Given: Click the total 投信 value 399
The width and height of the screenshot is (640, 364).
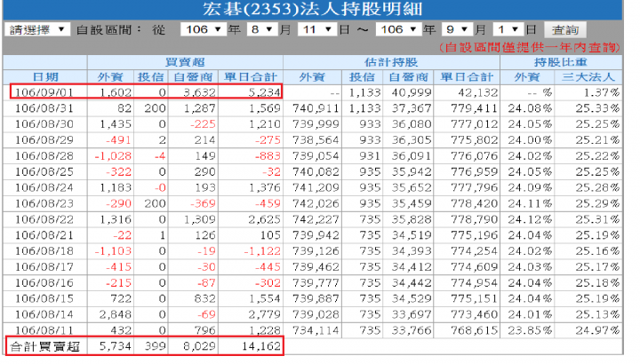Looking at the screenshot, I should pyautogui.click(x=155, y=347).
